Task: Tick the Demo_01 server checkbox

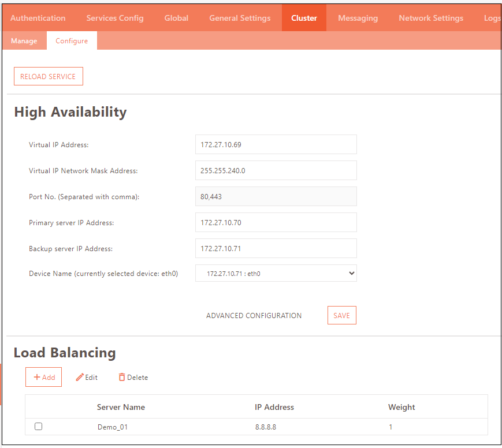Action: point(39,427)
